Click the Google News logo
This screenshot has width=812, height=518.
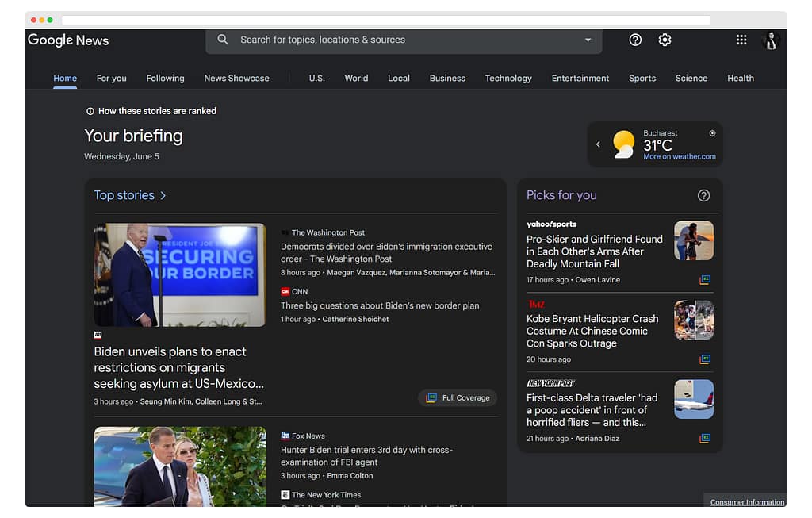coord(68,40)
